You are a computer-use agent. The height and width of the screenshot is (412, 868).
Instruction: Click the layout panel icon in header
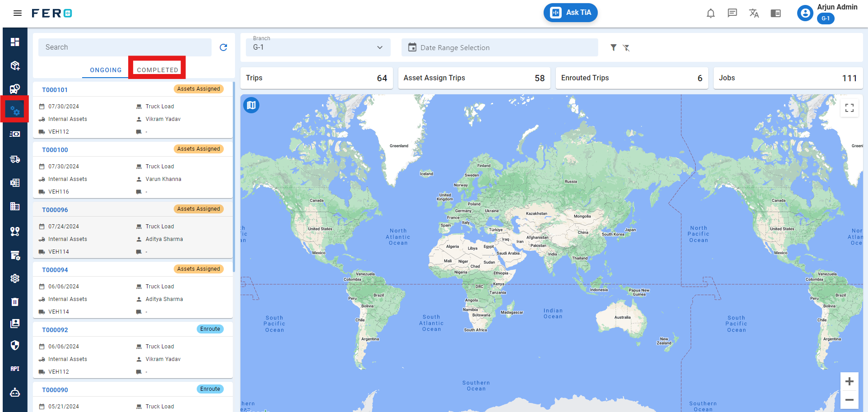click(x=776, y=13)
